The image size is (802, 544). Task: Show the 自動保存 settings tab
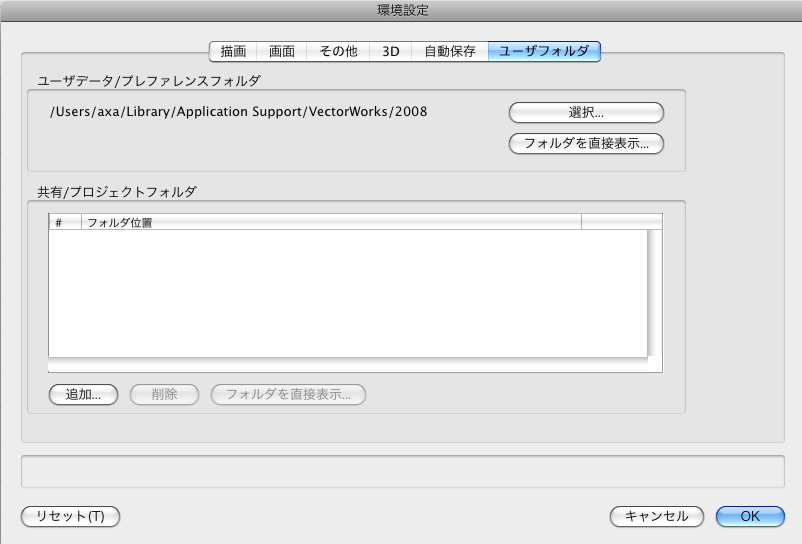pyautogui.click(x=450, y=51)
